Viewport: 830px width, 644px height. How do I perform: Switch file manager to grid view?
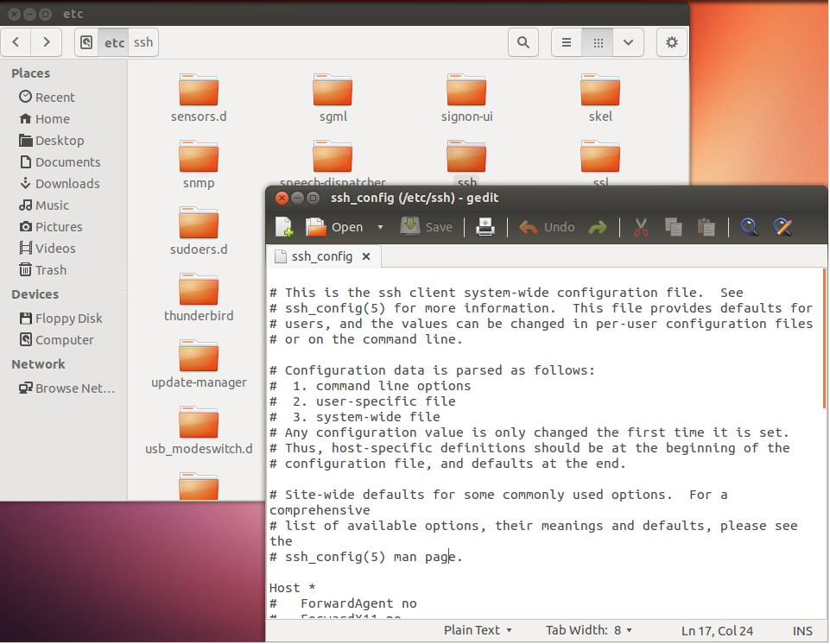coord(598,42)
